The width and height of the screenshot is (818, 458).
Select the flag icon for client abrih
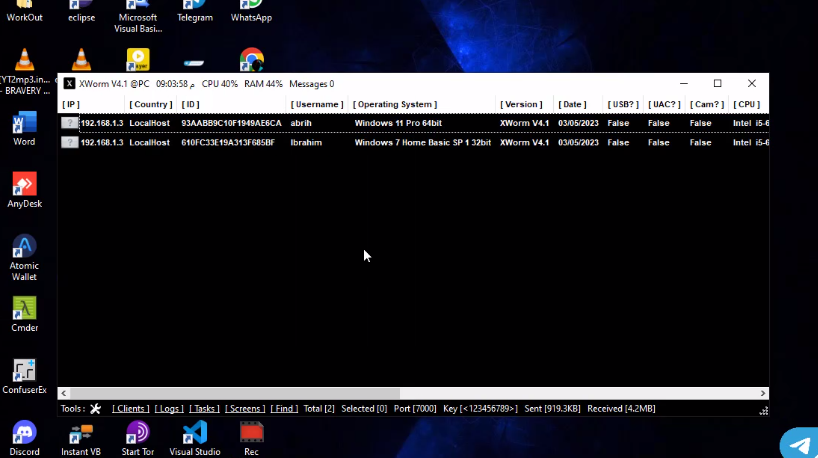coord(69,123)
